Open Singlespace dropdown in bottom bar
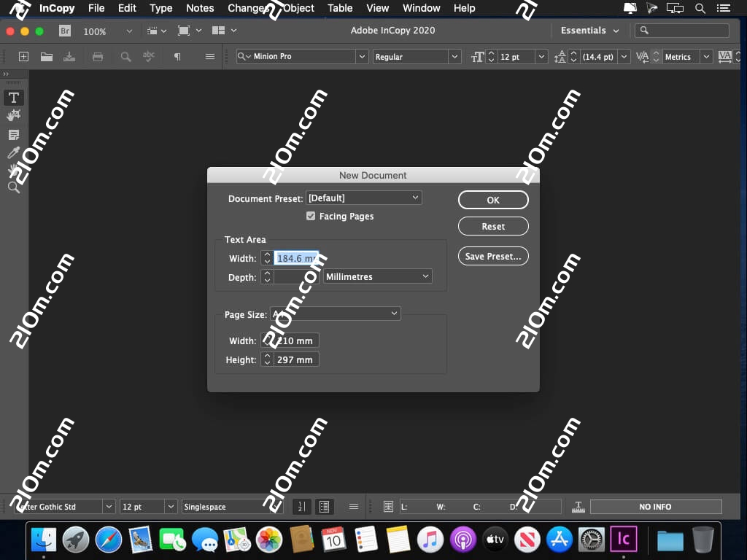This screenshot has width=747, height=560. pos(232,507)
